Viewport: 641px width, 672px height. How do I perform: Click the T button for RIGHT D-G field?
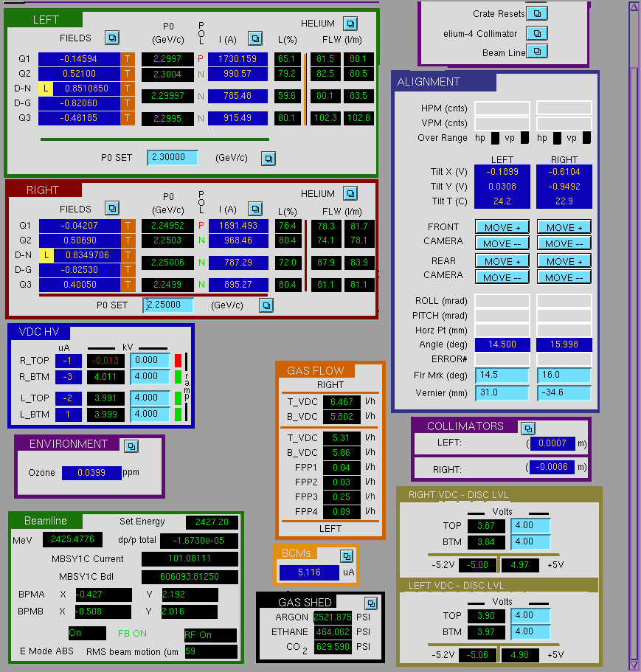(128, 270)
